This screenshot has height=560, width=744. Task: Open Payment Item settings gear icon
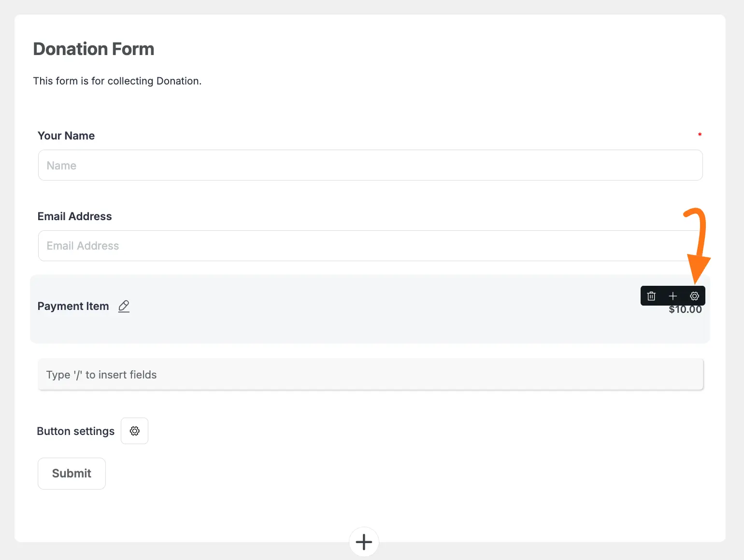coord(694,296)
